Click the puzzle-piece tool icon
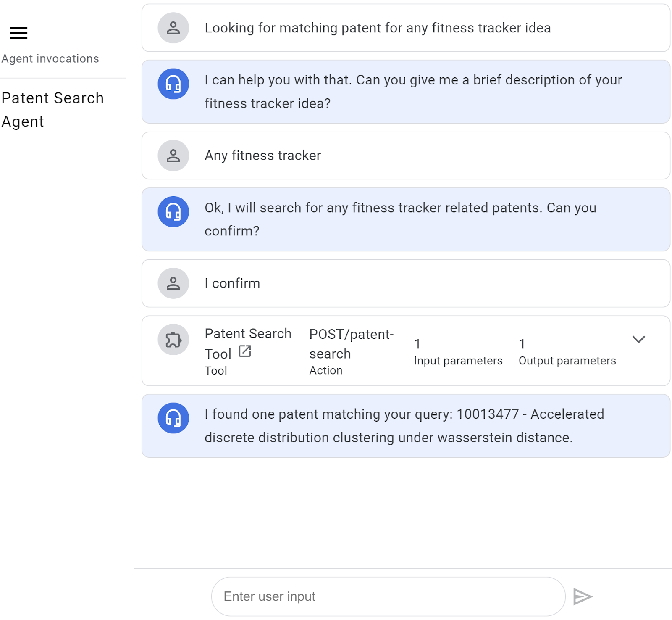Image resolution: width=672 pixels, height=620 pixels. (173, 340)
